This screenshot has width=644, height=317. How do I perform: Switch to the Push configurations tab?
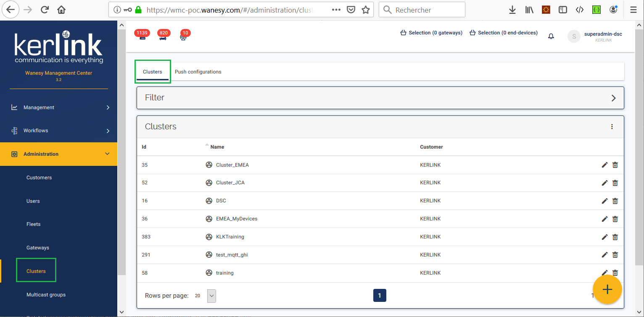[198, 72]
